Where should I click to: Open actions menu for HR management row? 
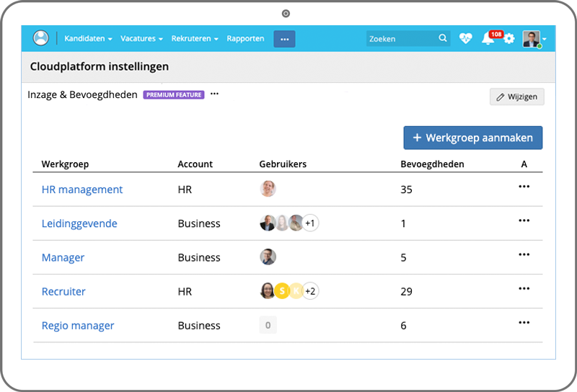coord(524,187)
